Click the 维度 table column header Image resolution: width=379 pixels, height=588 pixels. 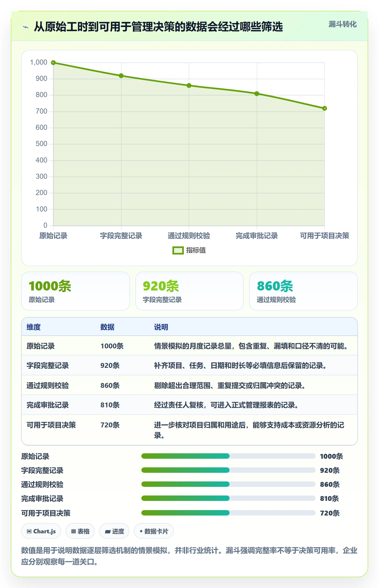point(34,327)
